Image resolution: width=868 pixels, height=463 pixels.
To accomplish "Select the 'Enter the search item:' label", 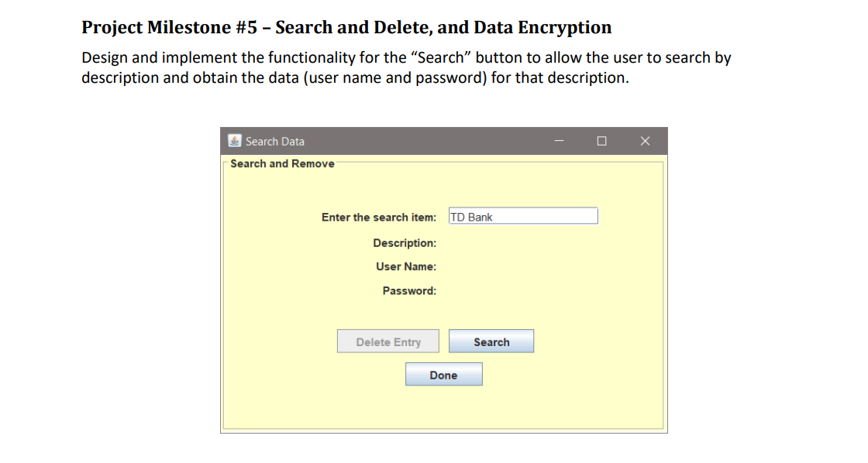I will tap(379, 218).
